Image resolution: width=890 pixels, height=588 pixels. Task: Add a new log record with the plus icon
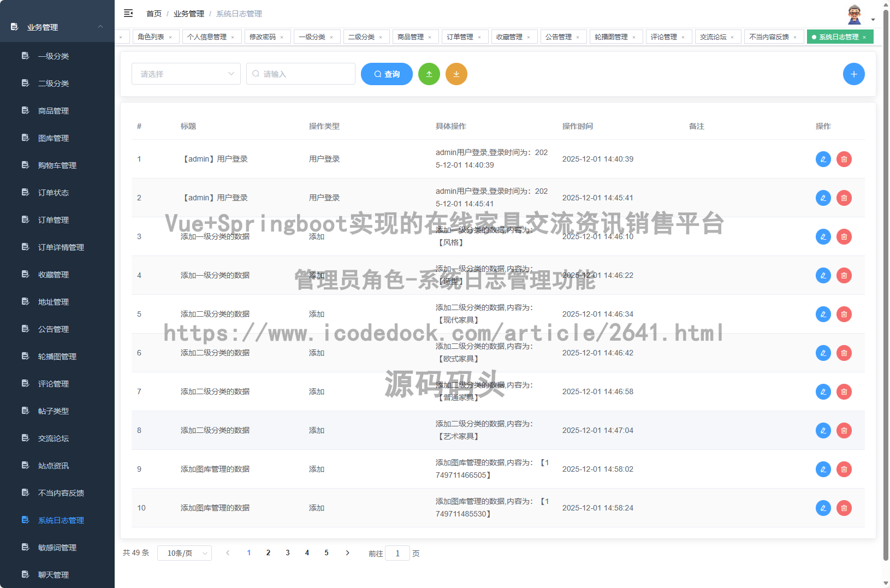(x=853, y=74)
